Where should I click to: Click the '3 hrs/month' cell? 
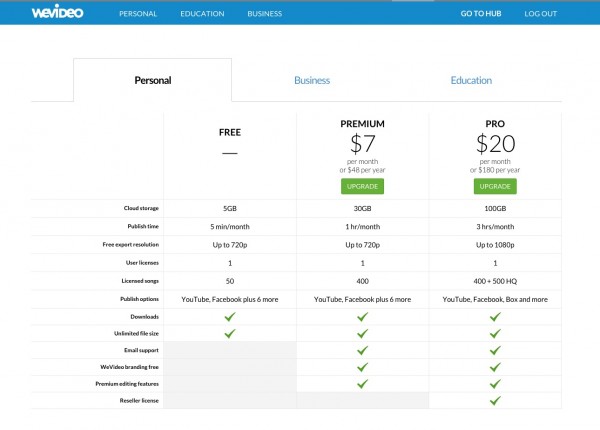point(495,226)
